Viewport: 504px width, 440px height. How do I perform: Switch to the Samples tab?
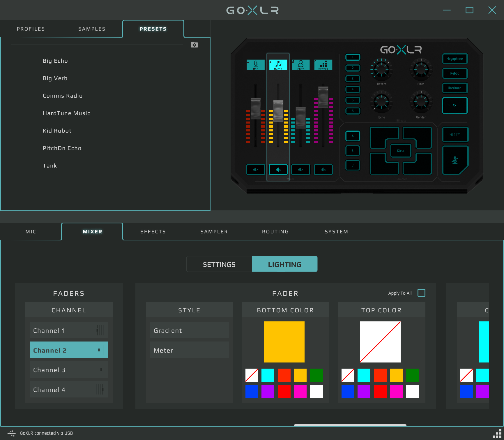pyautogui.click(x=92, y=29)
